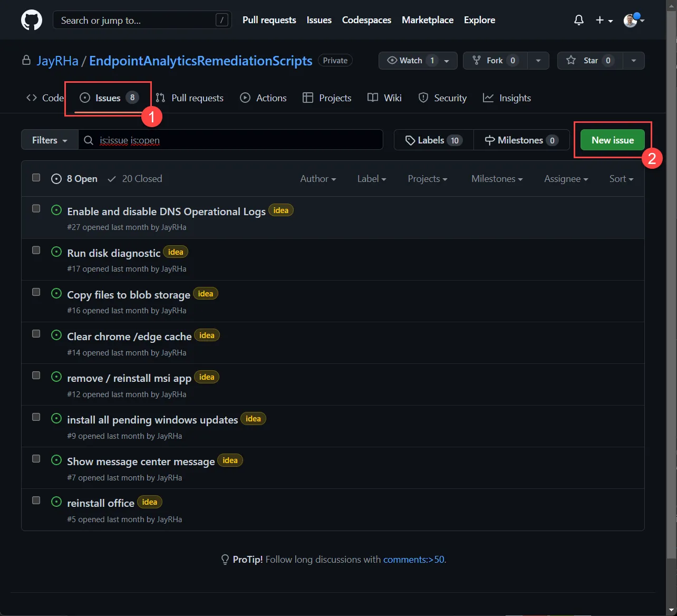
Task: Open EndpointAnalyticsRemediationScripts repository link
Action: [201, 61]
